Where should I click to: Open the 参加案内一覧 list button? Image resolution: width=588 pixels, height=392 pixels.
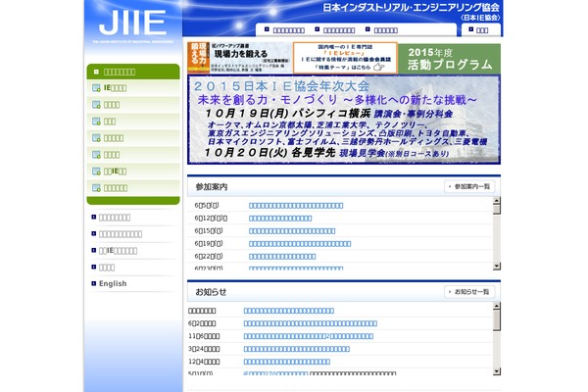pos(468,186)
